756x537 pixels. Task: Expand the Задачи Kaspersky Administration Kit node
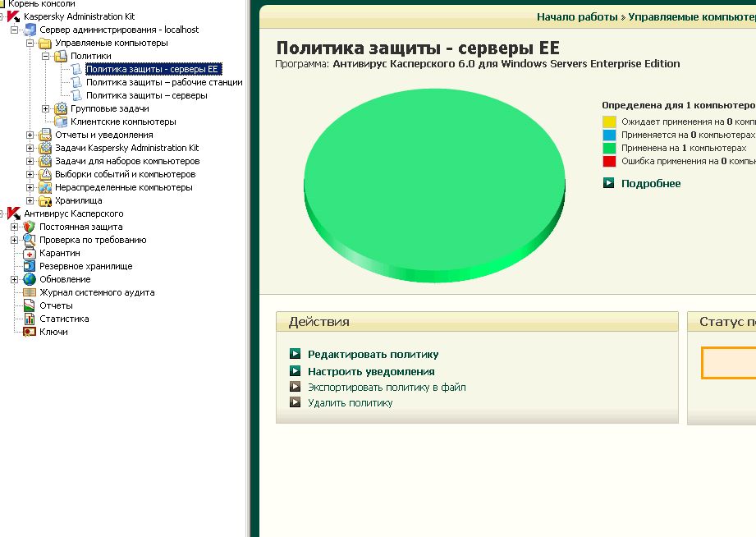(x=30, y=148)
